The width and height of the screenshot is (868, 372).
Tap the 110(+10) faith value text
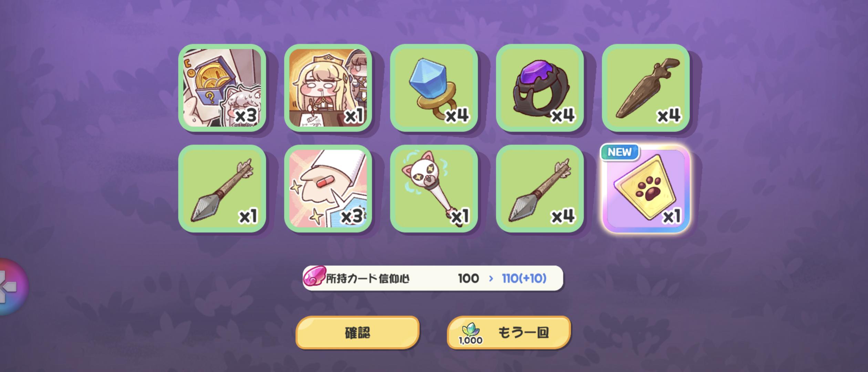click(x=524, y=278)
